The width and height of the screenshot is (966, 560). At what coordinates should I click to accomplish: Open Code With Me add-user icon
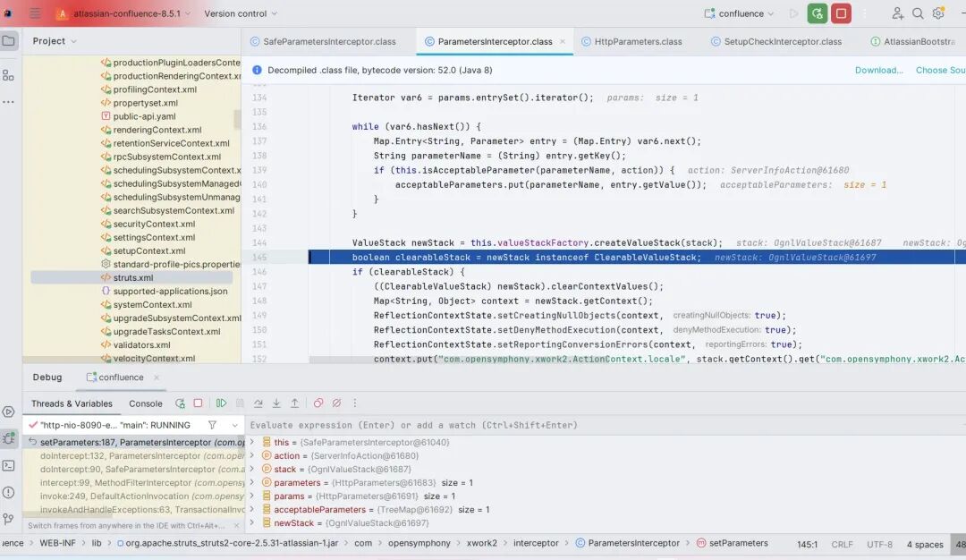897,13
